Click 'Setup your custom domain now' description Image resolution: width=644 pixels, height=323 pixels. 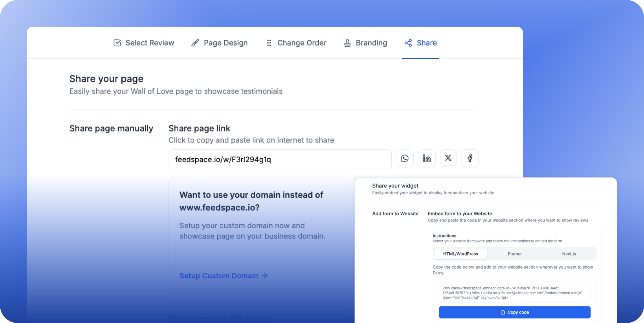pyautogui.click(x=252, y=231)
